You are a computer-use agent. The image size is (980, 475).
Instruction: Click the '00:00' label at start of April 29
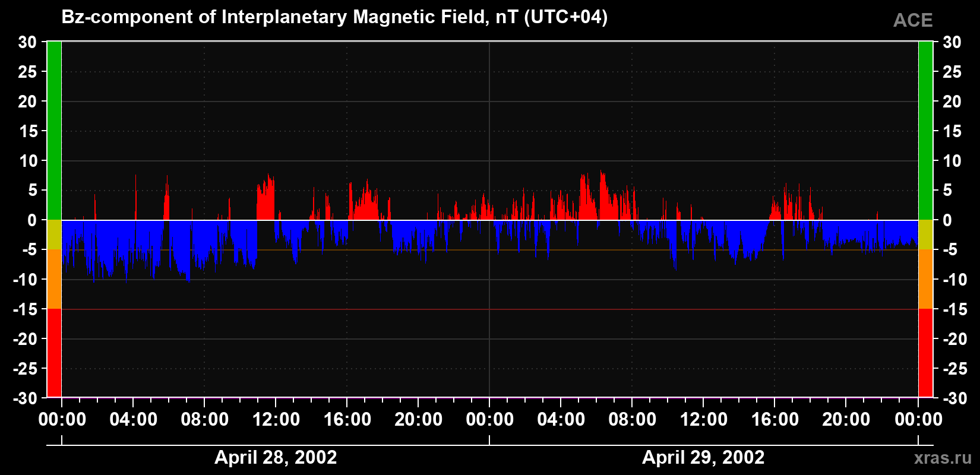pyautogui.click(x=490, y=420)
